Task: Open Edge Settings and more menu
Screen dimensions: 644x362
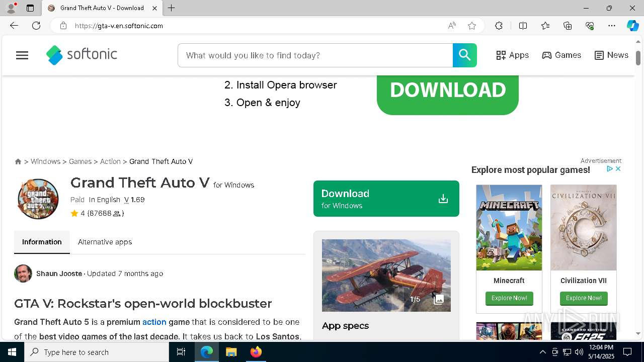Action: pos(612,26)
